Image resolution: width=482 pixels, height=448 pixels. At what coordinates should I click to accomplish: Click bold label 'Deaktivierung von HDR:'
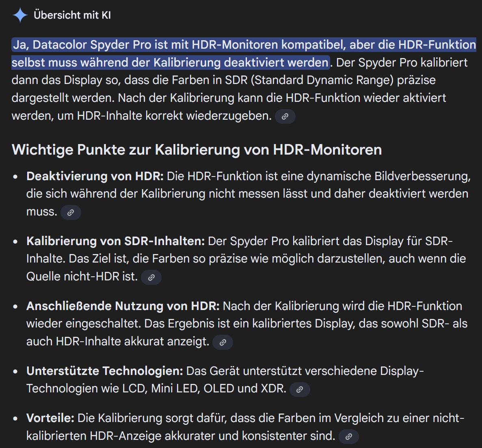pos(95,177)
